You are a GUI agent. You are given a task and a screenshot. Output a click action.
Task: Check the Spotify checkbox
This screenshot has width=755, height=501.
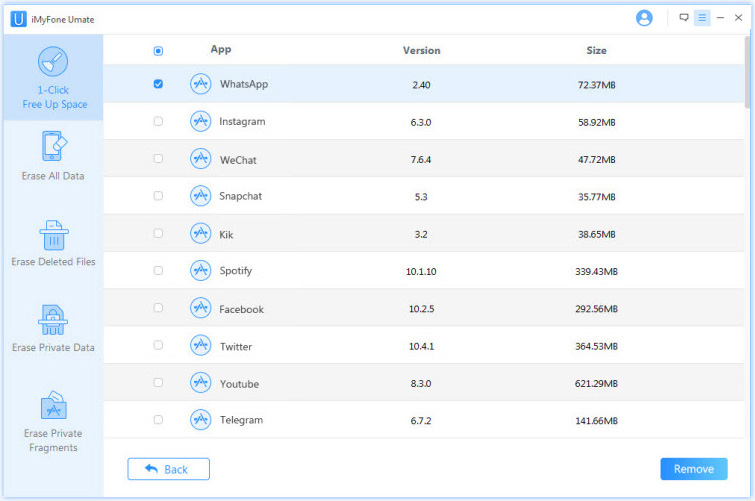(158, 271)
